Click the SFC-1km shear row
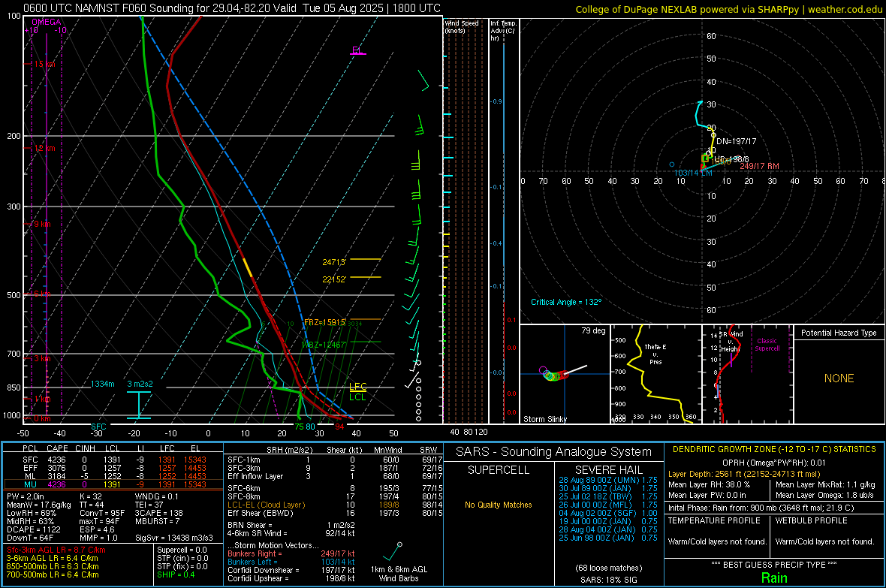Image resolution: width=886 pixels, height=588 pixels. 335,460
